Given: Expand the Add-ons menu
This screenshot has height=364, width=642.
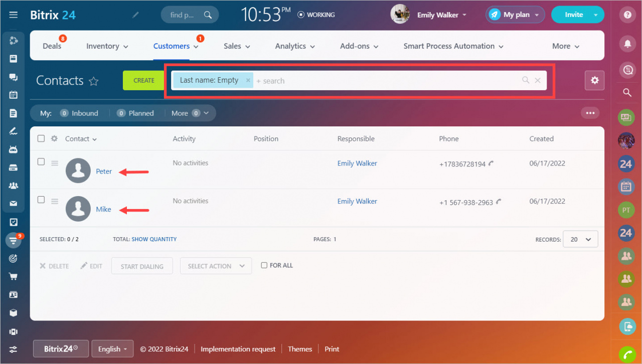Looking at the screenshot, I should (359, 46).
